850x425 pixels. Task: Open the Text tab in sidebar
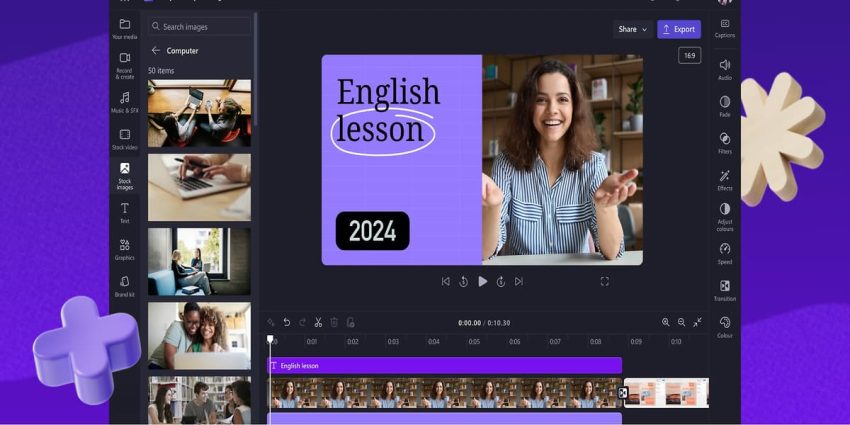coord(125,212)
